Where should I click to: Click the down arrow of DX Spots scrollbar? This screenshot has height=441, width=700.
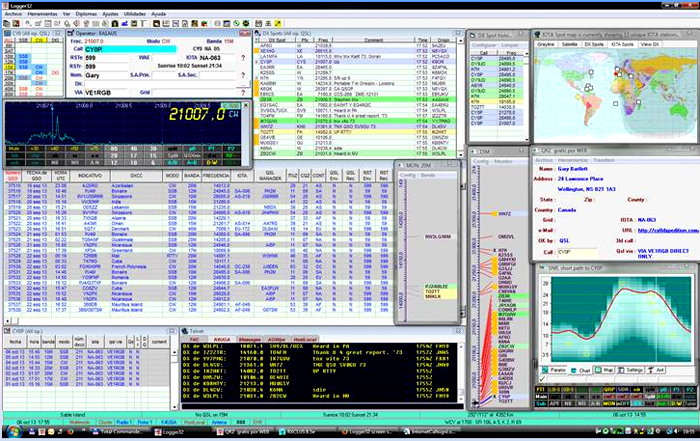461,154
